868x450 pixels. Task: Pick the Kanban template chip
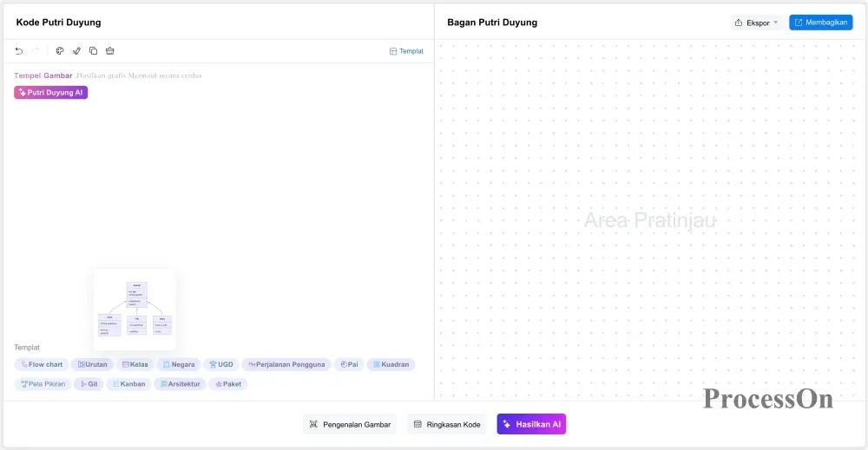coord(129,383)
